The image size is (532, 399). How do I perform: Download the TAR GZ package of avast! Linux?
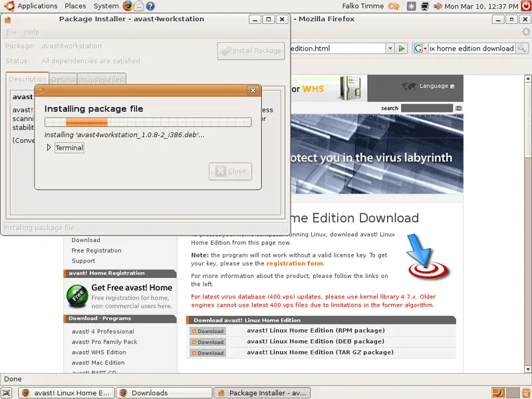pos(207,353)
